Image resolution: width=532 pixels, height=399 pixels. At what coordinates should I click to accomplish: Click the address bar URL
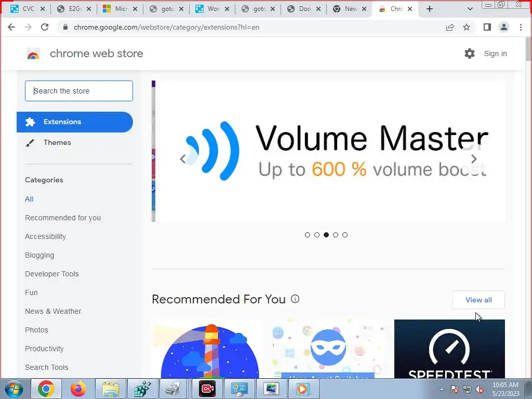tap(166, 27)
